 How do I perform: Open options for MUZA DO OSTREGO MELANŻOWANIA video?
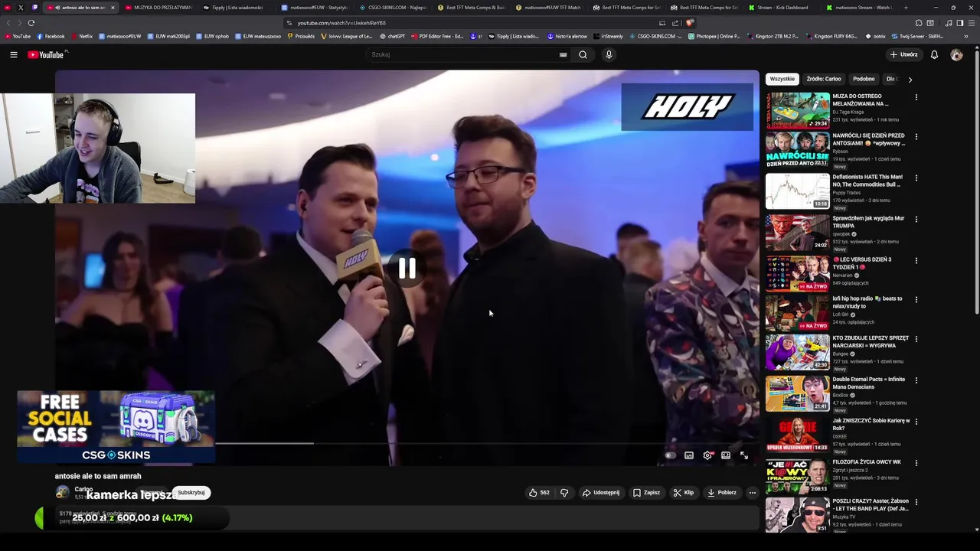(916, 97)
